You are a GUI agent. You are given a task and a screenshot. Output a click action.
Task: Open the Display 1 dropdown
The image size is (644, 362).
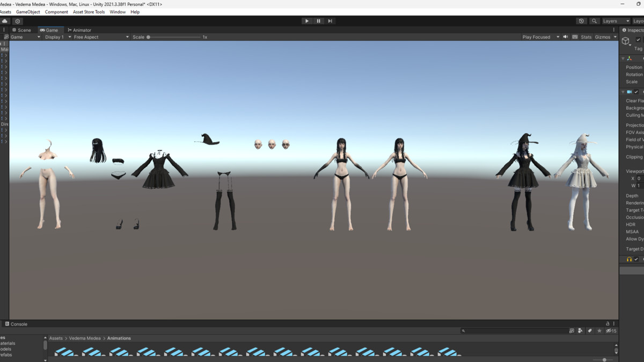point(57,37)
